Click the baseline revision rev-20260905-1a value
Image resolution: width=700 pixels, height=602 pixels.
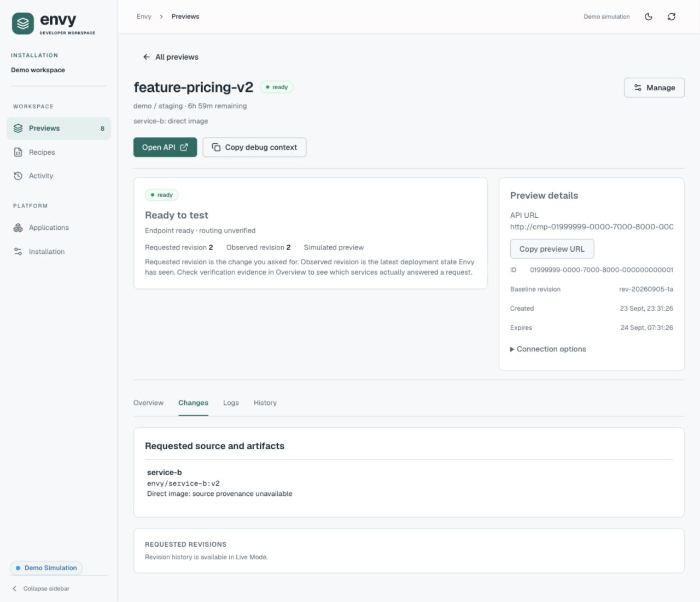646,289
